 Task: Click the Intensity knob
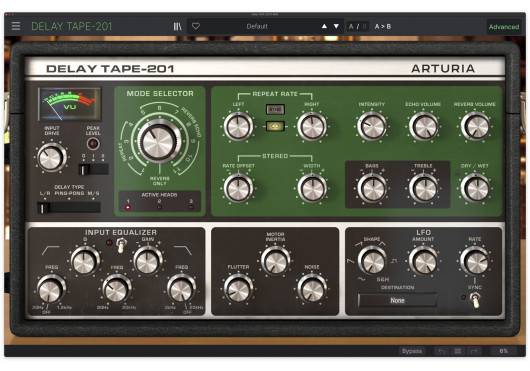tap(372, 126)
